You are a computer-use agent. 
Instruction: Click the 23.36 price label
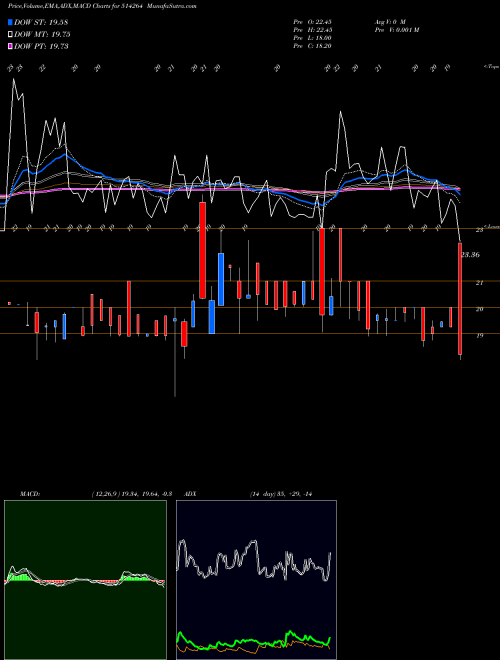(x=471, y=255)
